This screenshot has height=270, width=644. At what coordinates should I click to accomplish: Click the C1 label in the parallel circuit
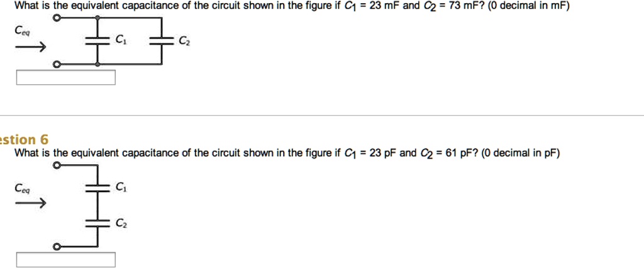pos(120,40)
